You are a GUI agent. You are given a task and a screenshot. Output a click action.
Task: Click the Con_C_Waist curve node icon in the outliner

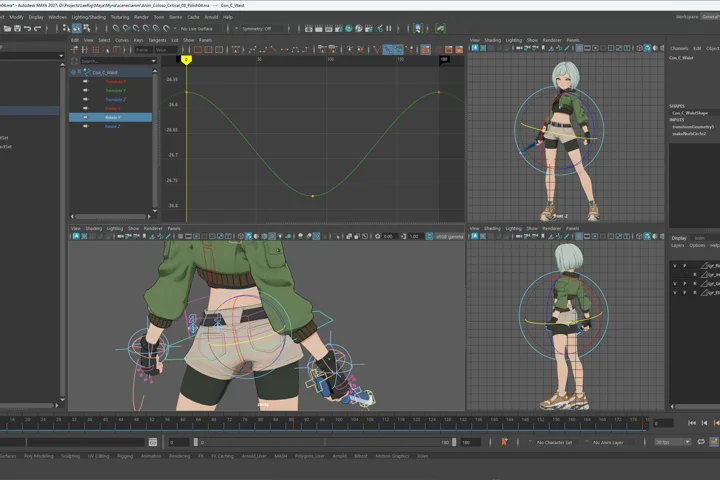[87, 72]
